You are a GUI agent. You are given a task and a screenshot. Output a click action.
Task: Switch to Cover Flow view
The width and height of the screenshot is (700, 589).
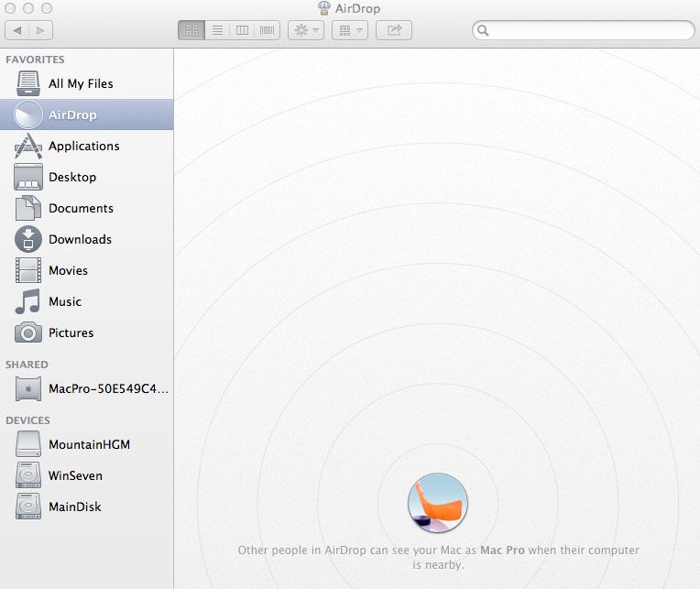267,30
